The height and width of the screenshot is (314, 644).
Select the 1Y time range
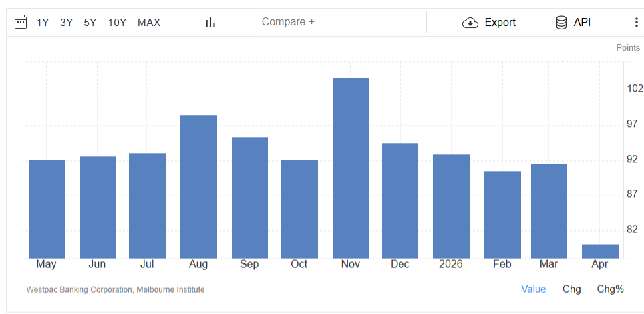pyautogui.click(x=43, y=23)
